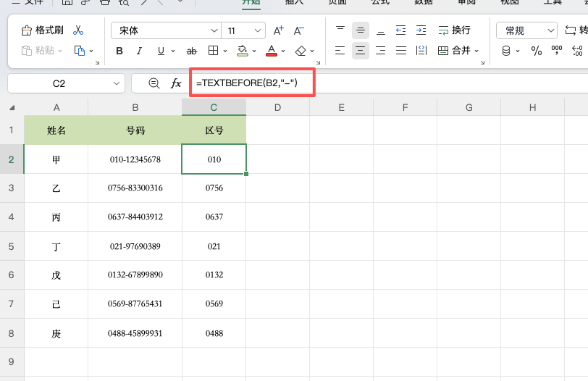Click the increase decimal places icon
This screenshot has height=381, width=588.
click(x=577, y=51)
